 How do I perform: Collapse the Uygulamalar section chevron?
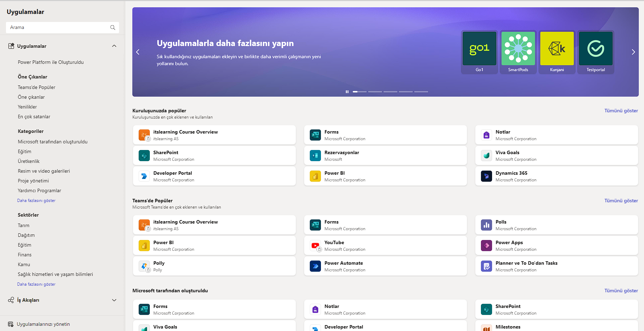pos(114,46)
